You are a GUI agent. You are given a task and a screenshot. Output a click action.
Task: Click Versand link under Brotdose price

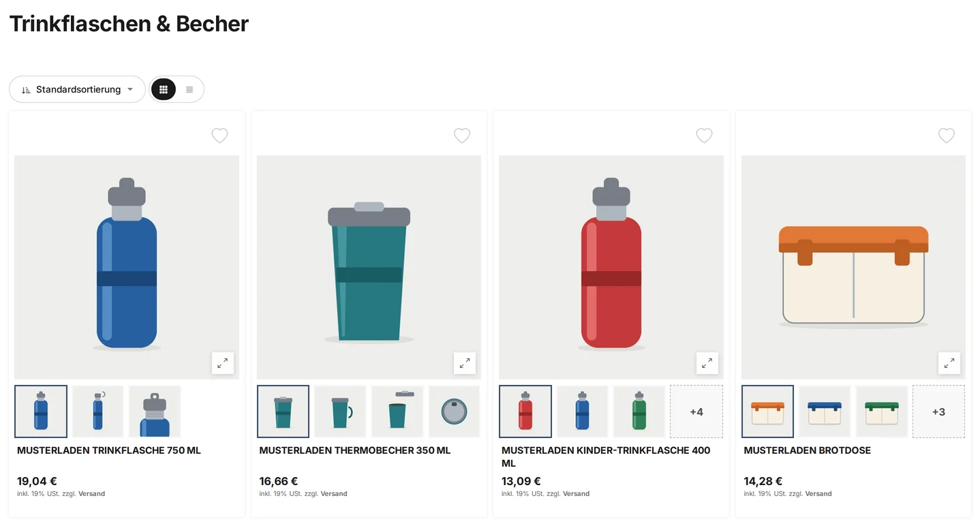point(818,494)
